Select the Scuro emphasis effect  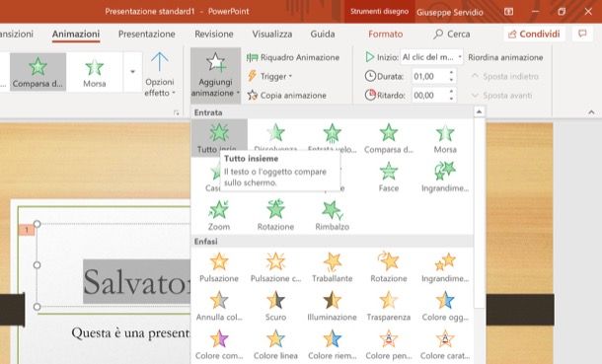275,306
